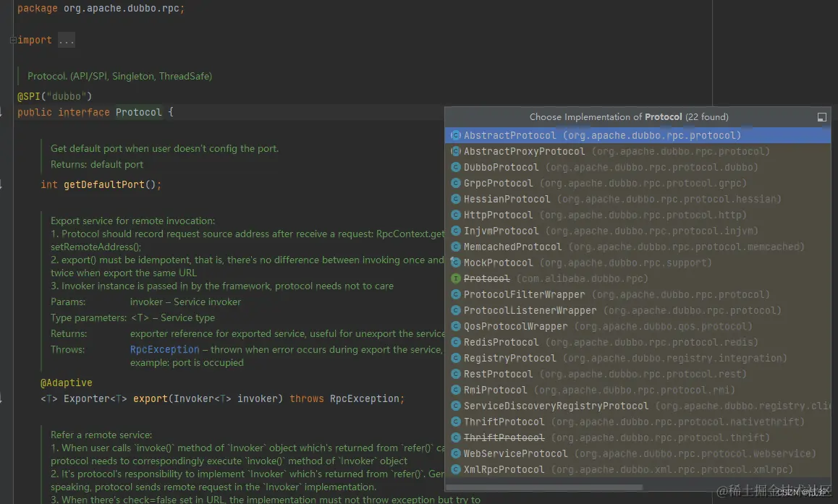
Task: Select deprecated Protocol in com.alibaba.dubbo.rpc
Action: pos(638,278)
